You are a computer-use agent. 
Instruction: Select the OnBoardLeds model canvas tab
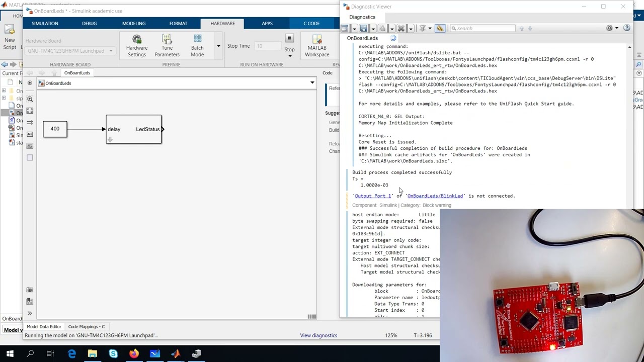(77, 73)
